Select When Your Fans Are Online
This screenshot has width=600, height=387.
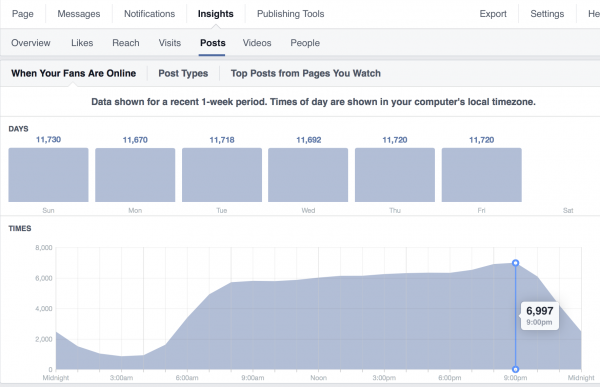(x=73, y=73)
